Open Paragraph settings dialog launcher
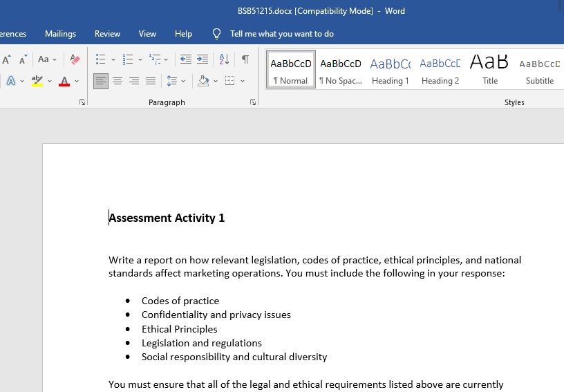564x392 pixels. 253,102
